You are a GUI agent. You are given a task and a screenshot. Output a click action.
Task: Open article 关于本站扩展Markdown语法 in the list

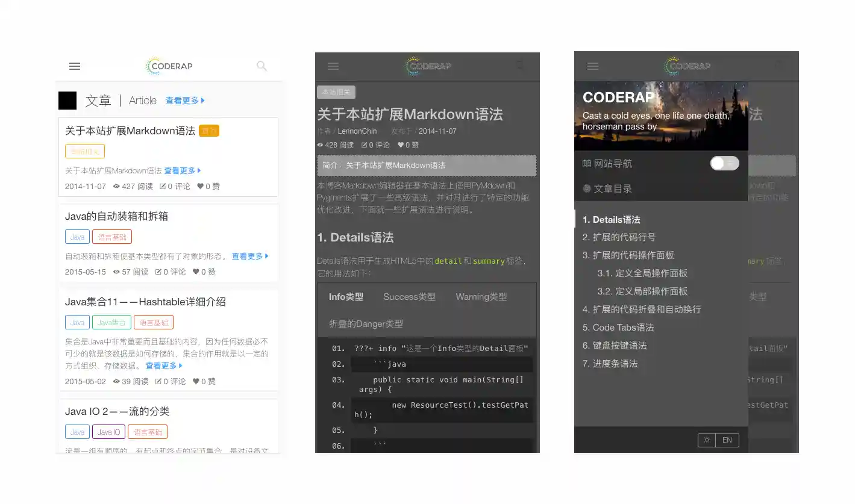[x=130, y=131]
